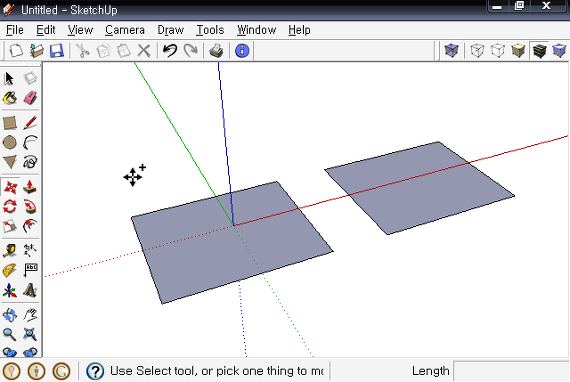
Task: Select the Protractor tool
Action: pyautogui.click(x=10, y=270)
